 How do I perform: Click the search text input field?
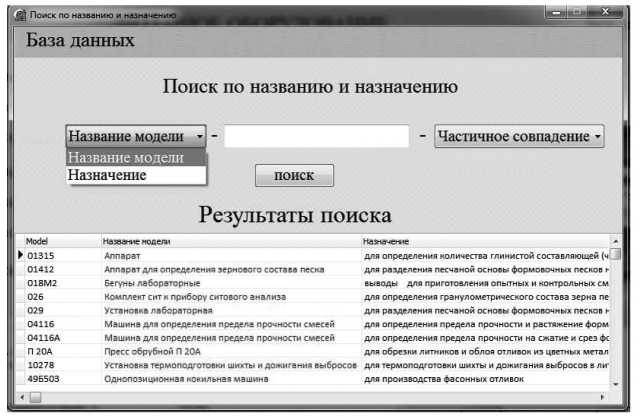coord(316,136)
